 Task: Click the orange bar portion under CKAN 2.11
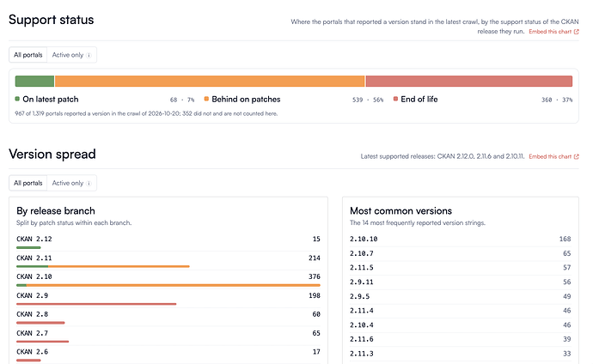pyautogui.click(x=119, y=267)
